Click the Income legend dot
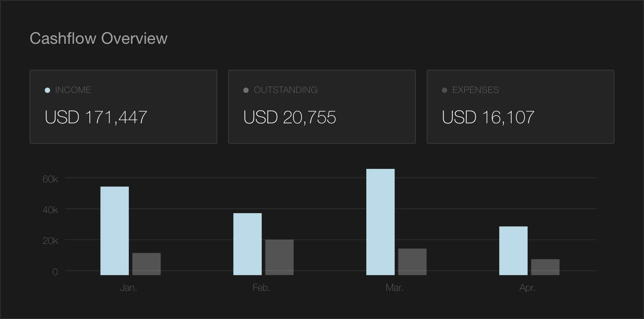The width and height of the screenshot is (644, 319). (47, 90)
